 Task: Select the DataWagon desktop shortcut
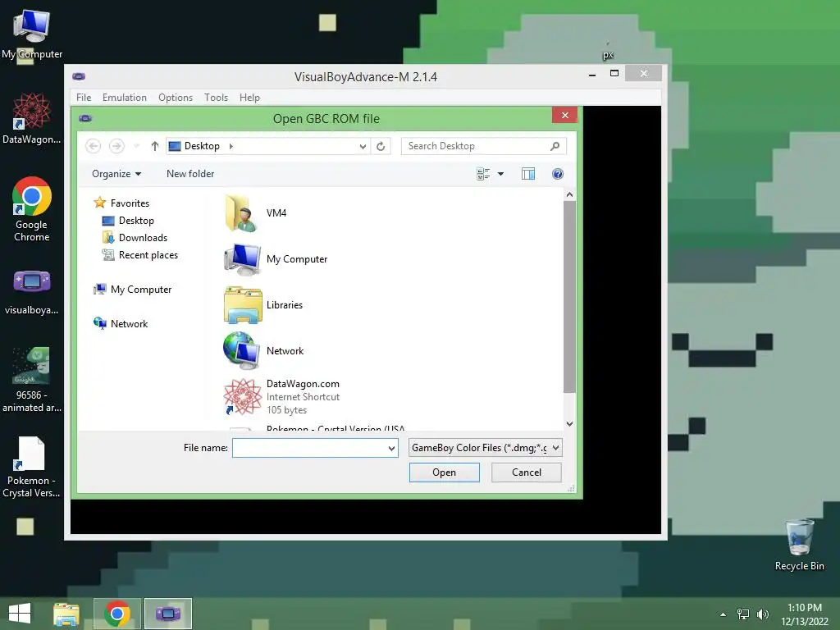[32, 118]
